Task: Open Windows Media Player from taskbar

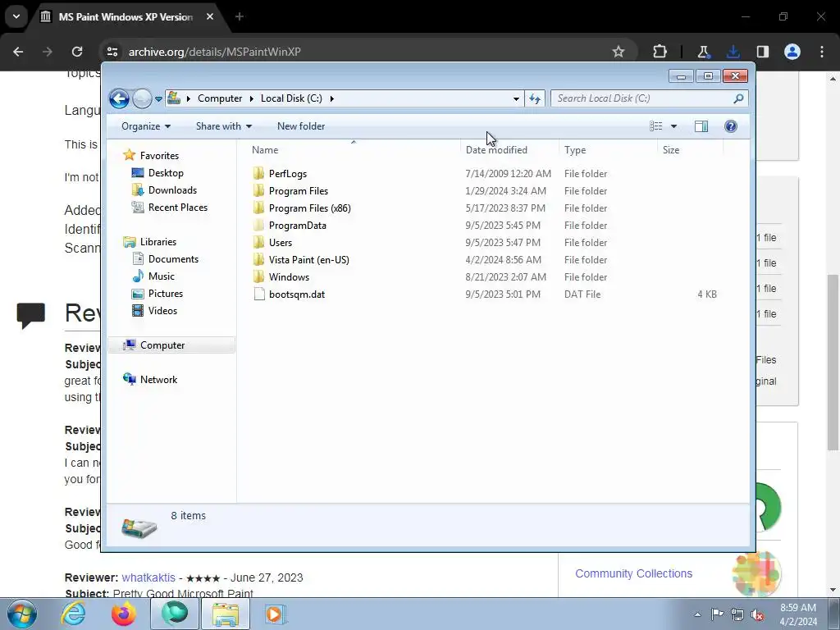Action: tap(276, 614)
